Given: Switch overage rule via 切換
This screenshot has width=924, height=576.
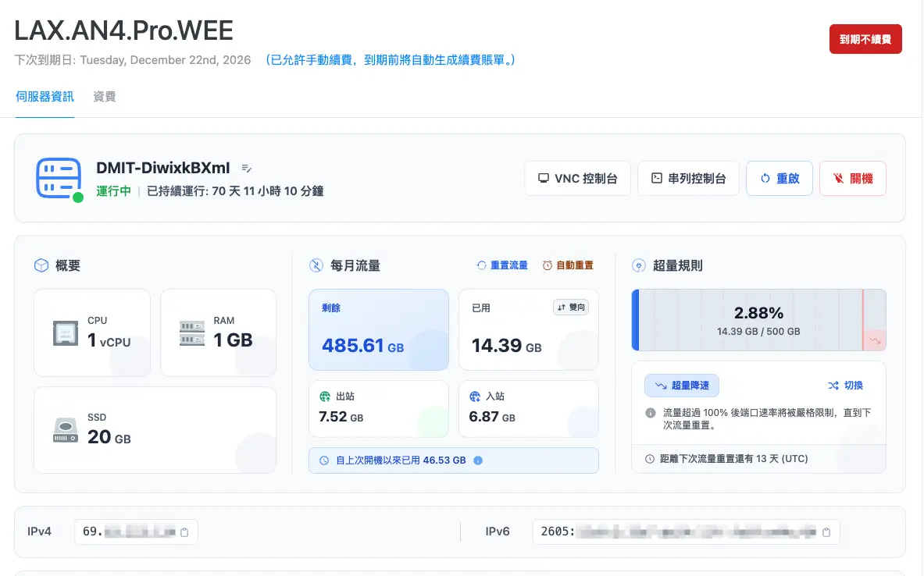Looking at the screenshot, I should point(846,386).
